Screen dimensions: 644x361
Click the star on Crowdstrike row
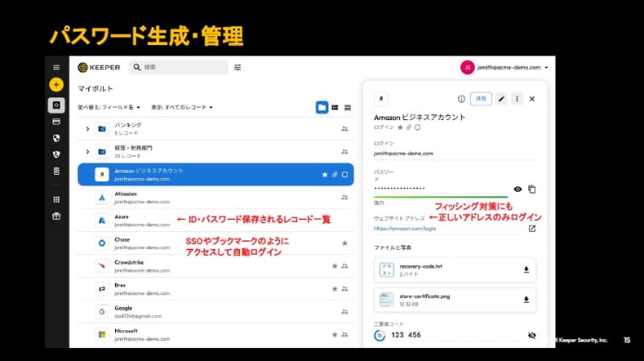(335, 266)
